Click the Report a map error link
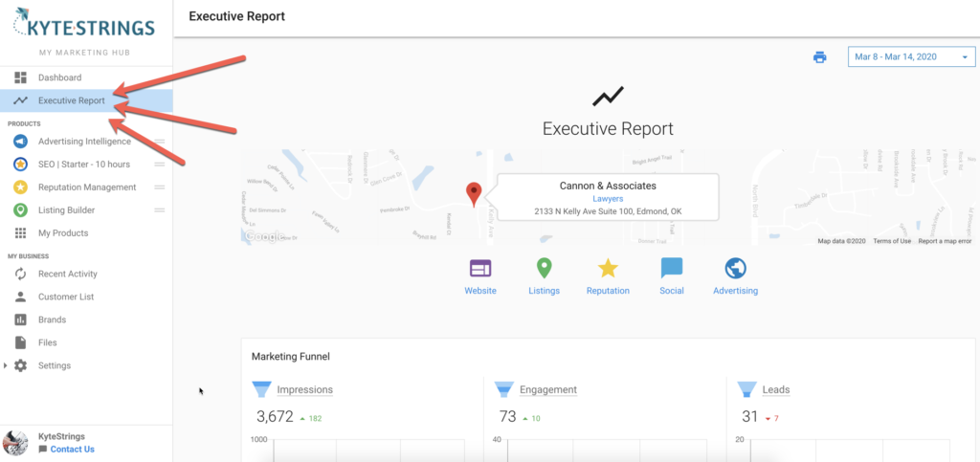The width and height of the screenshot is (980, 462). pyautogui.click(x=944, y=241)
